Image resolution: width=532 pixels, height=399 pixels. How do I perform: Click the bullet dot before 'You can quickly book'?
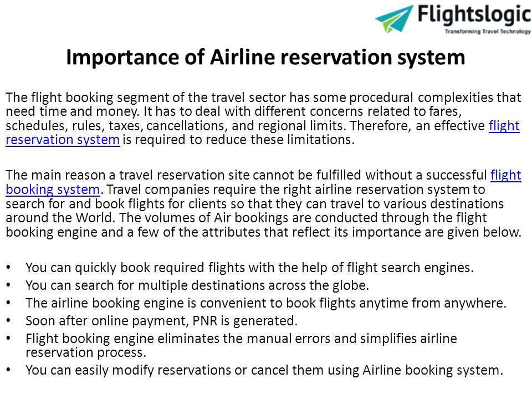(x=8, y=268)
